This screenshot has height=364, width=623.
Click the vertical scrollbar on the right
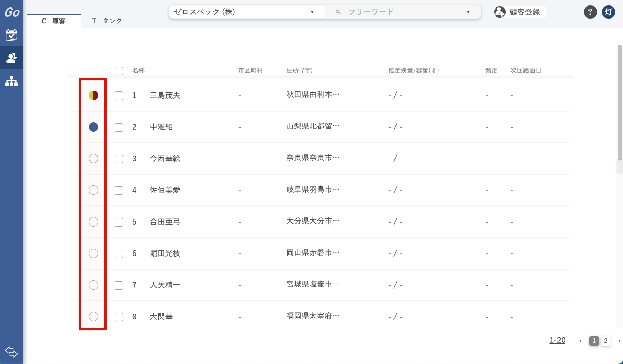[619, 103]
